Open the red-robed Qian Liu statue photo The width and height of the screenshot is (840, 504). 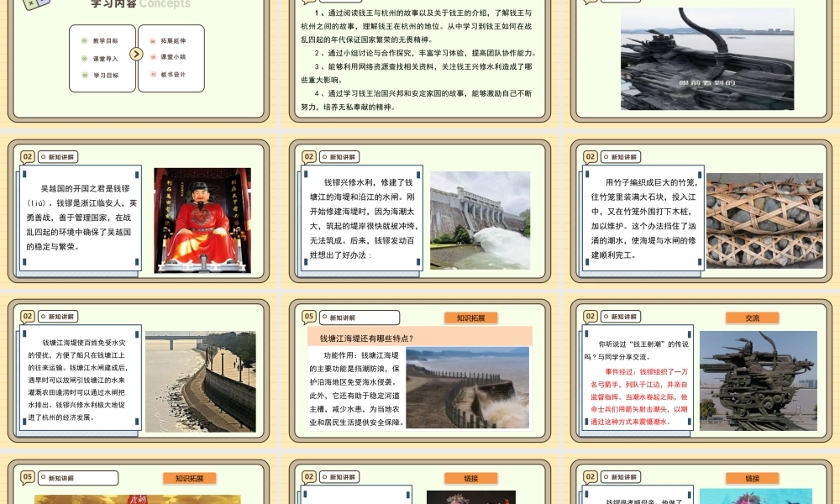pos(202,221)
